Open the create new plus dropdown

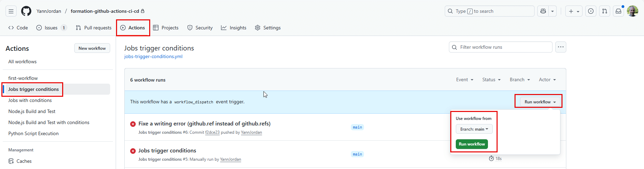coord(574,11)
